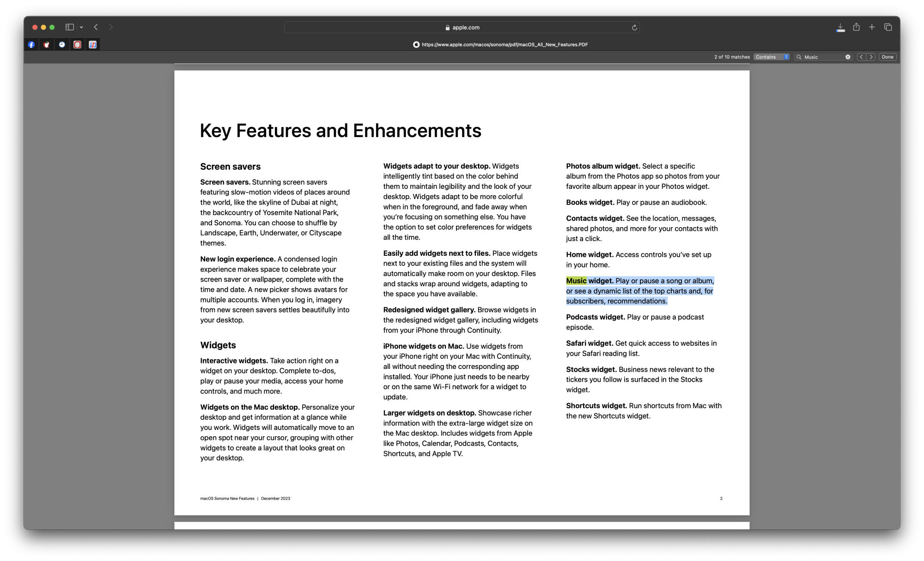The width and height of the screenshot is (924, 561).
Task: Open a new tab
Action: click(872, 27)
